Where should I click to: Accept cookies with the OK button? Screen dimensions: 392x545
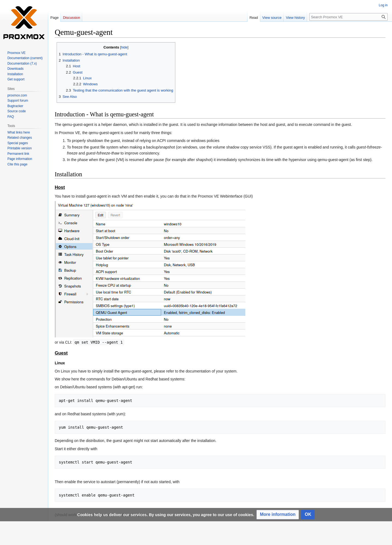(308, 514)
